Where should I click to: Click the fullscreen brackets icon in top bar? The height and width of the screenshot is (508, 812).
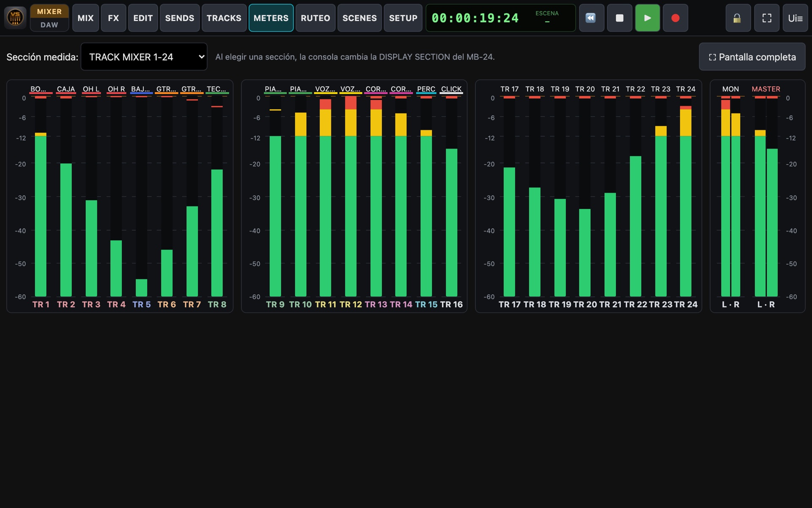point(767,18)
